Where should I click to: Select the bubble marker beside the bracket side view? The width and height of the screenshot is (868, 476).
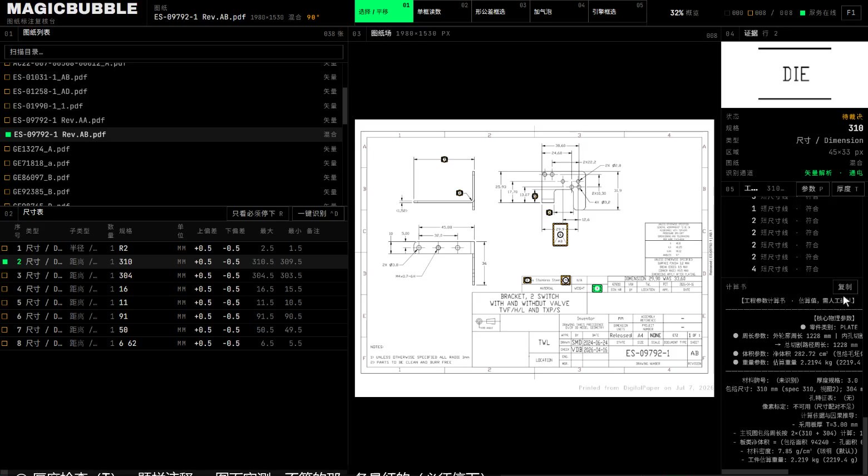click(459, 193)
